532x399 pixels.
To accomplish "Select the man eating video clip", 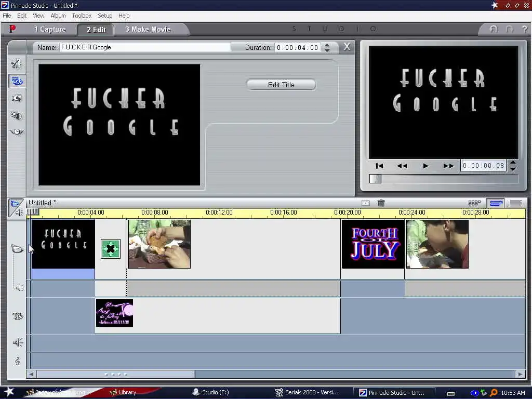I will [437, 244].
